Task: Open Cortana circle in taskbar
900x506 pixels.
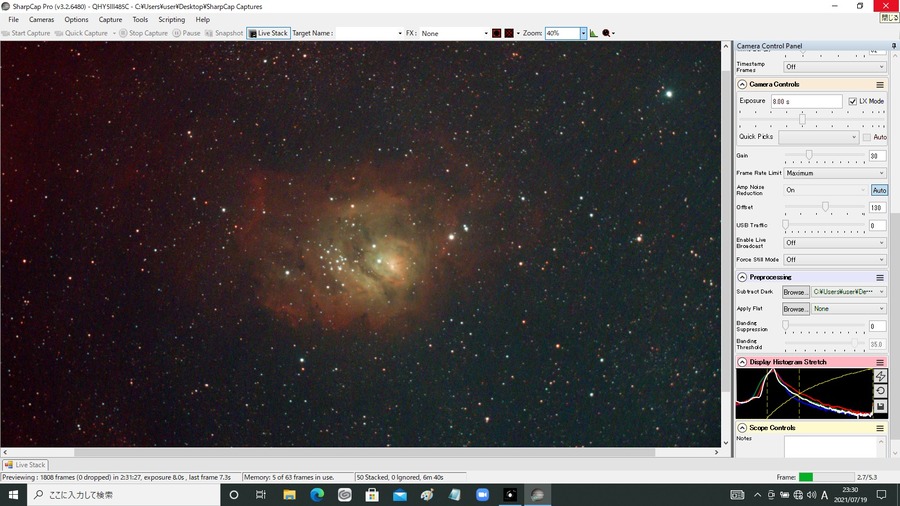Action: click(234, 495)
